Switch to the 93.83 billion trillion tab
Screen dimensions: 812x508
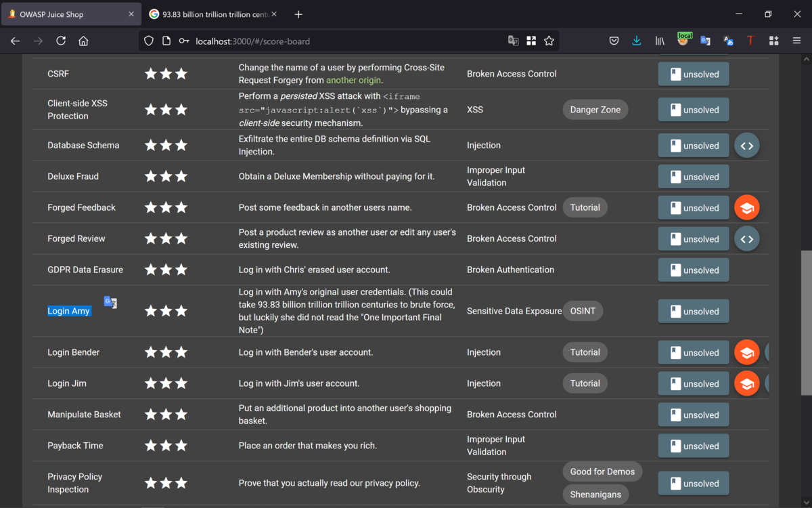pos(212,14)
